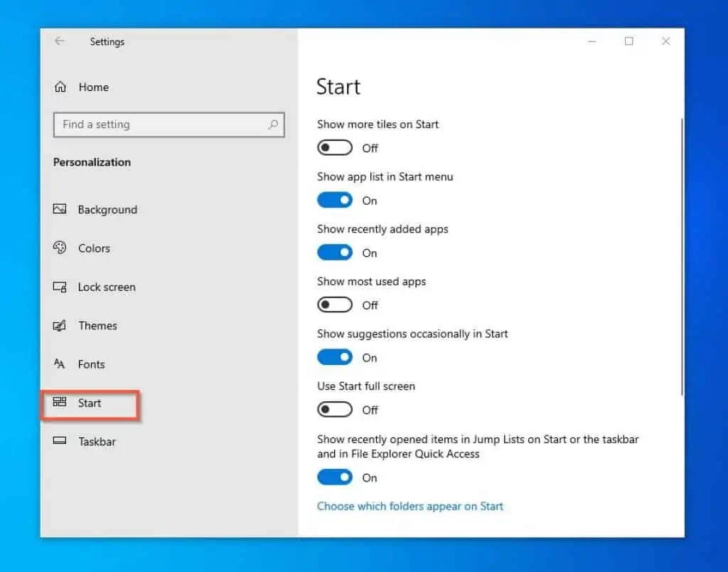Turn on Use Start full screen
This screenshot has height=572, width=728.
click(334, 409)
